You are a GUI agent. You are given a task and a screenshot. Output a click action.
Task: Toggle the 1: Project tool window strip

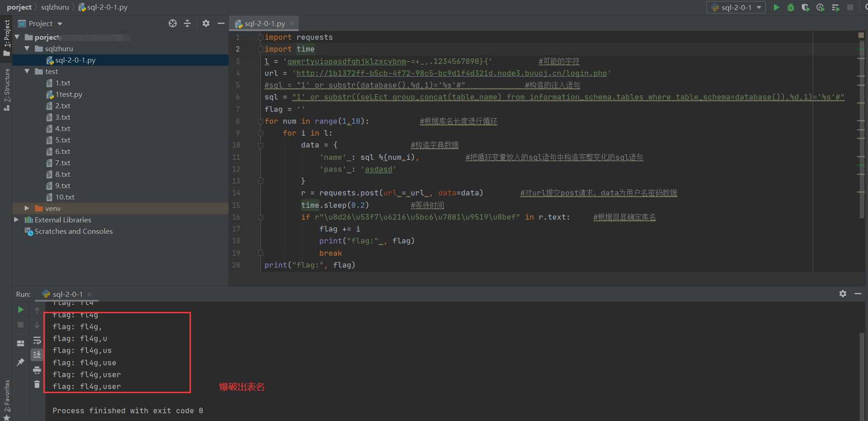[6, 37]
